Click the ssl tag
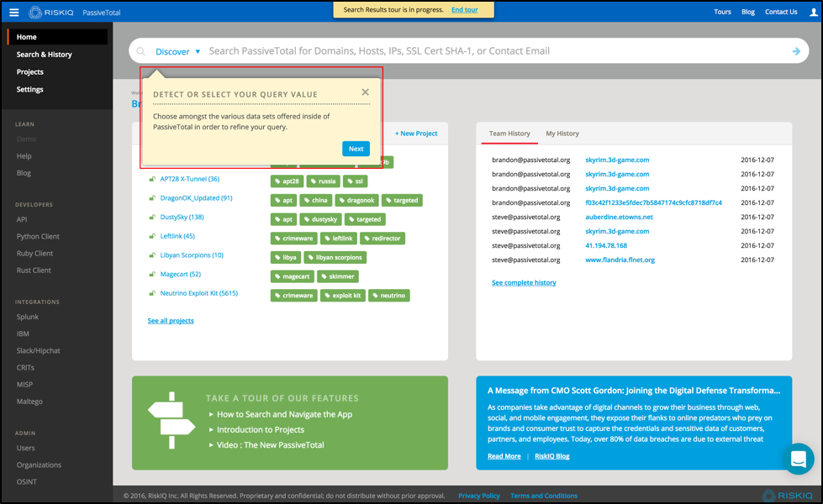This screenshot has width=823, height=504. point(356,181)
